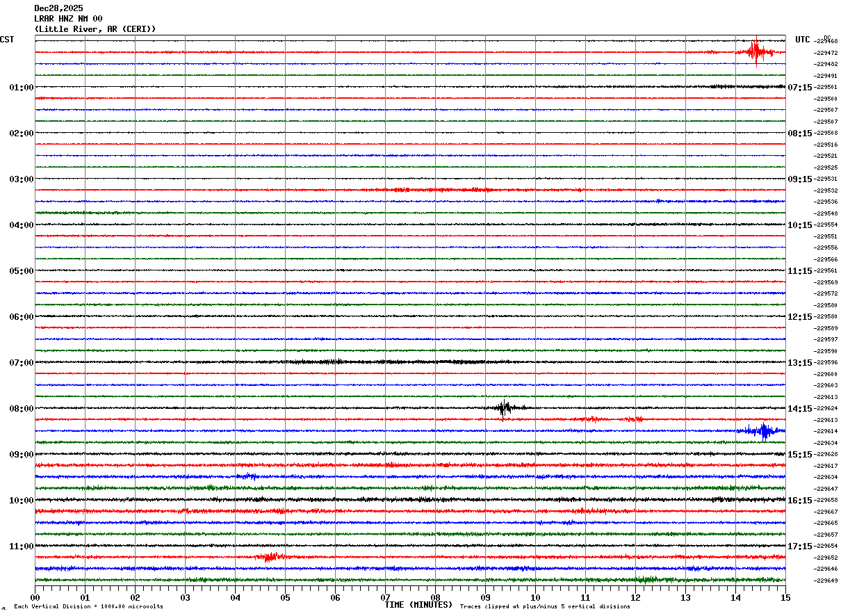841x616 pixels.
Task: Click the TIME (MINUTES) axis title
Action: [418, 605]
